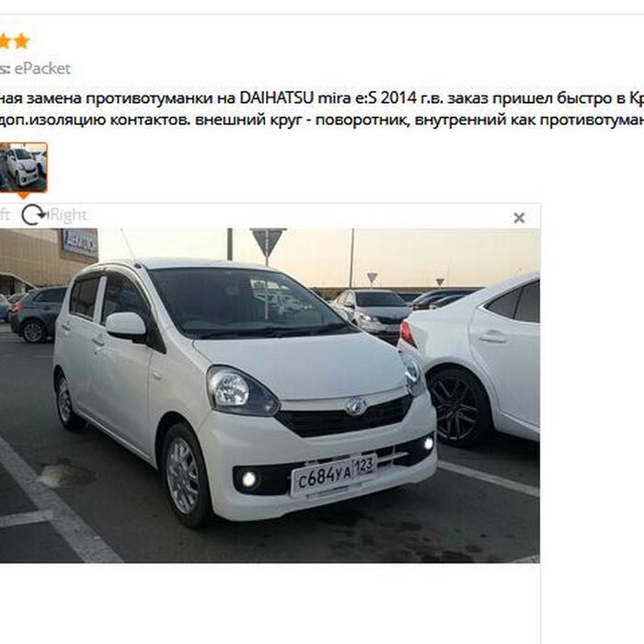Select the car photo review thumbnail
The width and height of the screenshot is (644, 644).
click(x=23, y=167)
